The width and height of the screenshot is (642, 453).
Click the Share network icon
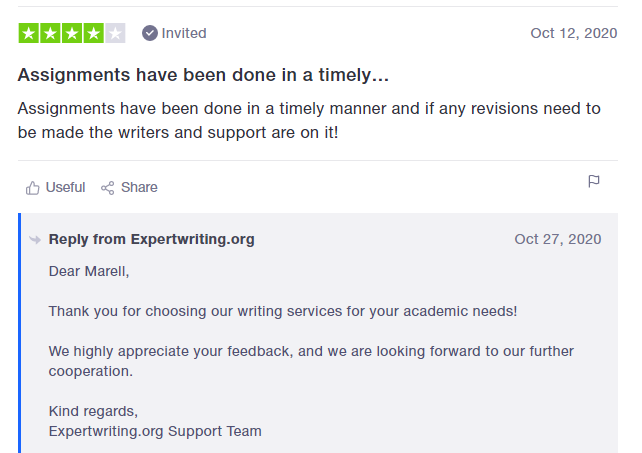pyautogui.click(x=108, y=188)
